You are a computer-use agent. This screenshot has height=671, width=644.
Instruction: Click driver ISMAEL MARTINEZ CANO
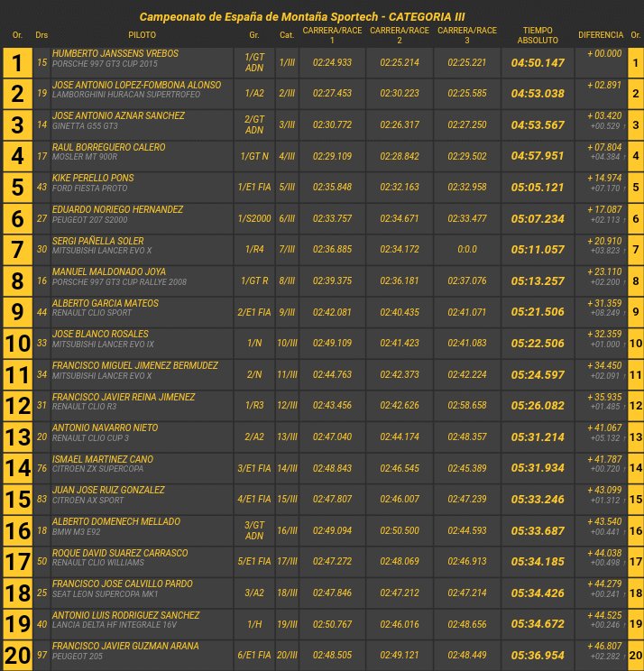pyautogui.click(x=103, y=459)
